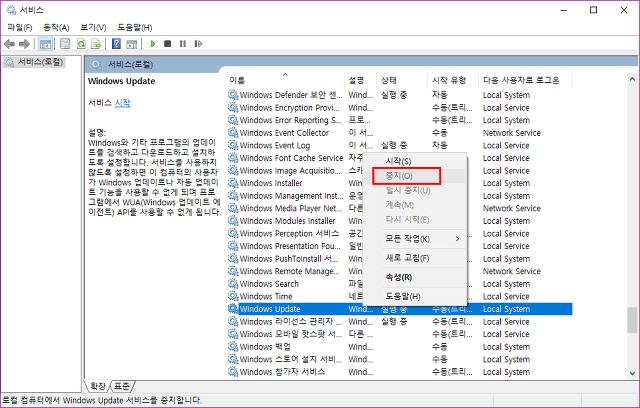The height and width of the screenshot is (408, 640).
Task: Click the 시작 link under Windows Update
Action: coord(122,103)
